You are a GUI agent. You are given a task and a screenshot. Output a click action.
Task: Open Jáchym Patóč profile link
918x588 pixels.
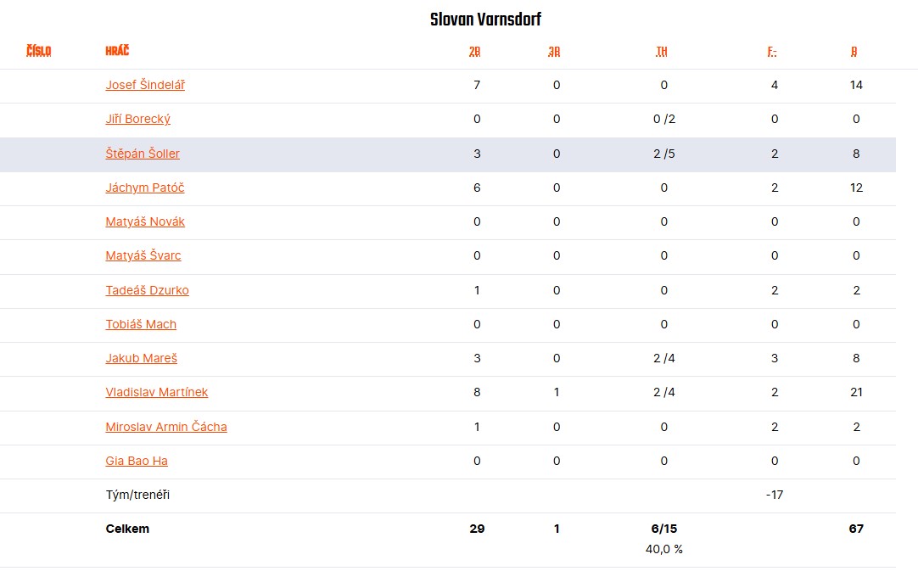(x=144, y=188)
